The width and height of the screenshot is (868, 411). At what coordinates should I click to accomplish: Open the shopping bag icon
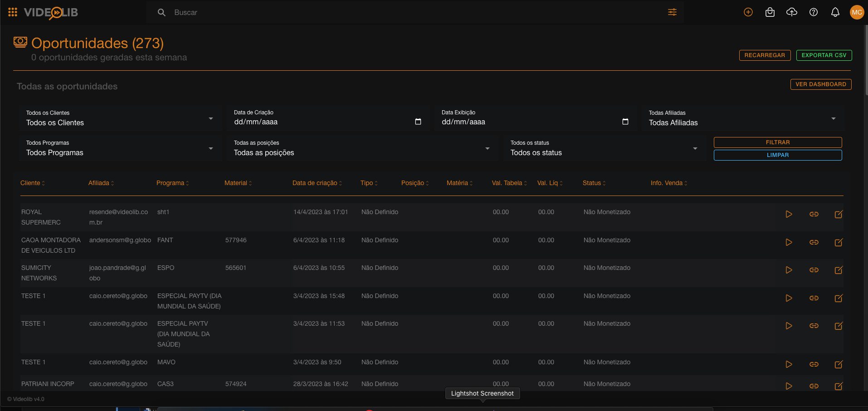click(x=770, y=12)
